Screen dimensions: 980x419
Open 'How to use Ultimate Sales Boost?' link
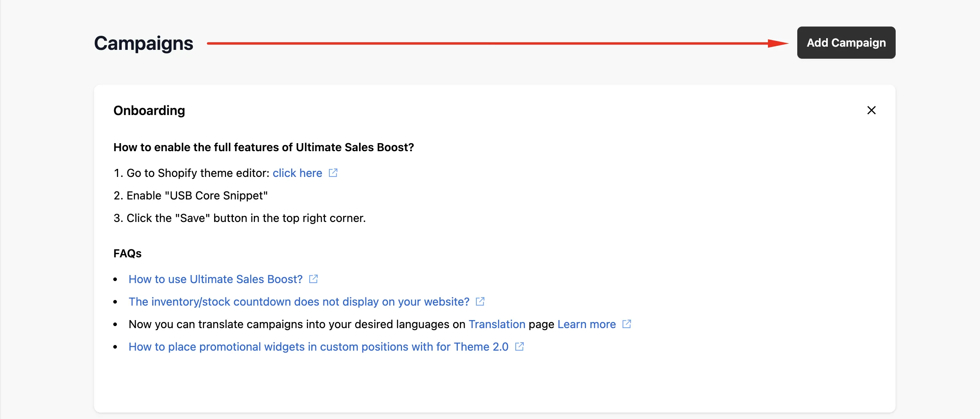(216, 279)
